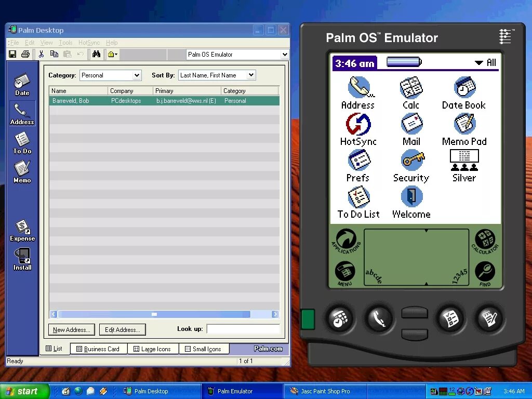
Task: Open the Mail app on the emulator
Action: pyautogui.click(x=411, y=129)
